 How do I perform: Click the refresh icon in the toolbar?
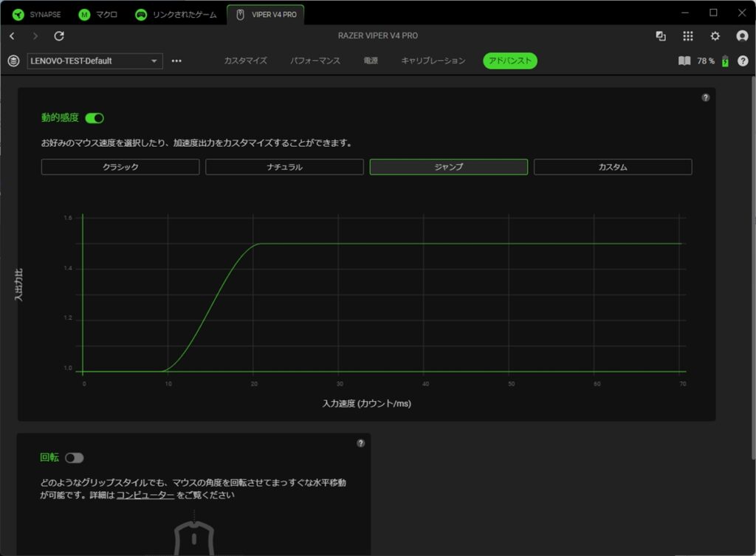59,36
